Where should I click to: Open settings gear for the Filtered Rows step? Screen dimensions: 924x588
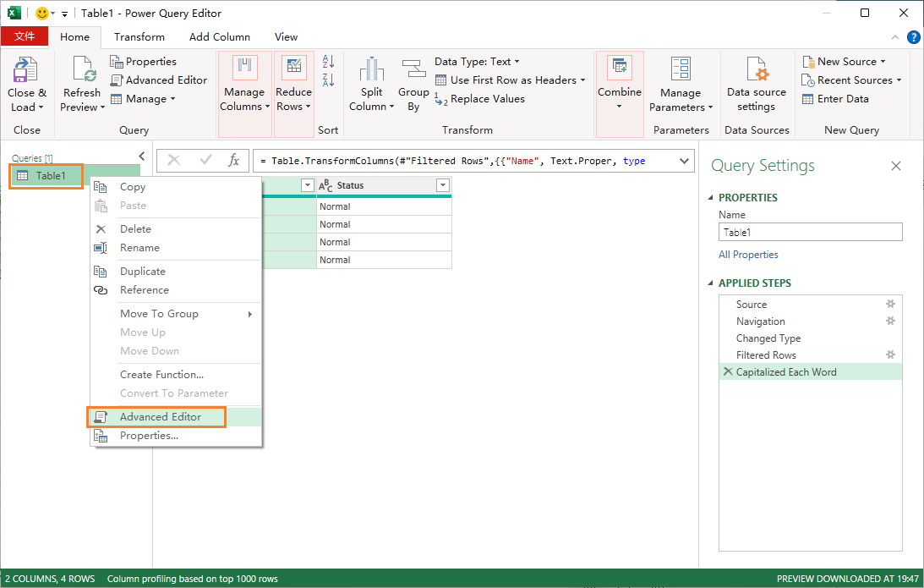point(890,354)
